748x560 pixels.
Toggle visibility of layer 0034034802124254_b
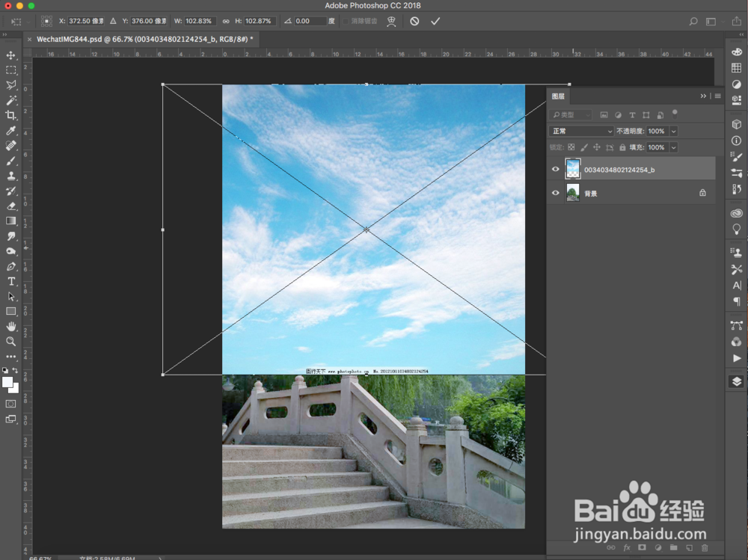[x=556, y=169]
